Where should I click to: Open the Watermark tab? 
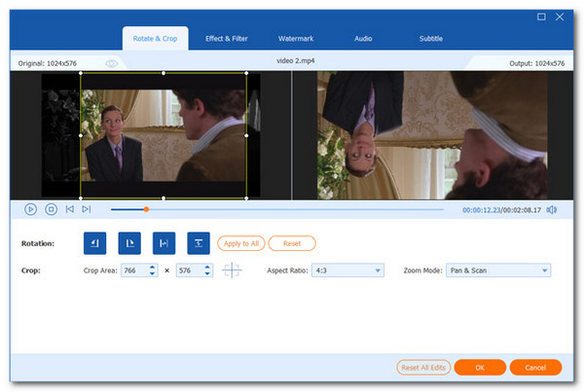point(296,38)
